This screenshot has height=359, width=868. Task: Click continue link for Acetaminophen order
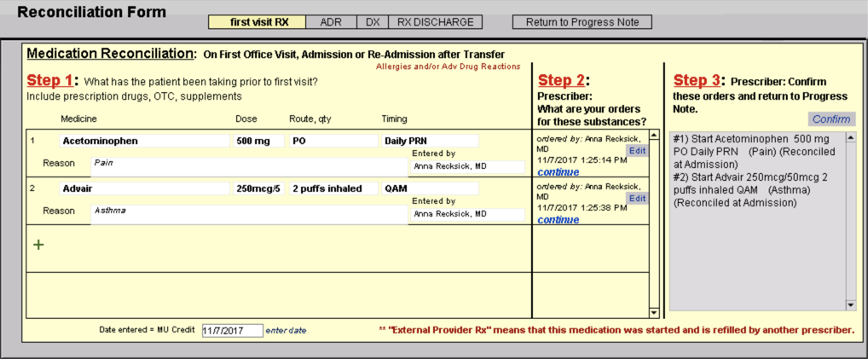pyautogui.click(x=558, y=172)
